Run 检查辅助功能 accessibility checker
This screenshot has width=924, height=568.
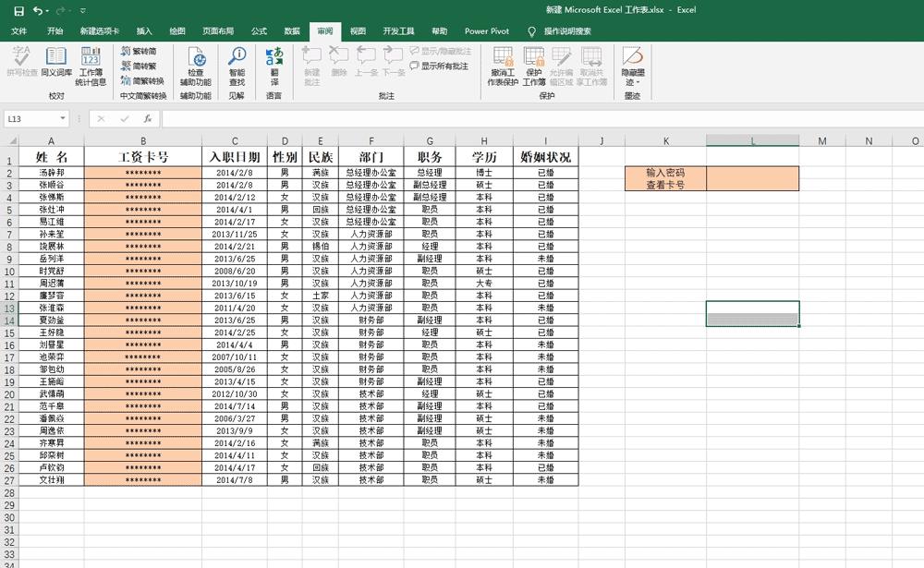[195, 65]
